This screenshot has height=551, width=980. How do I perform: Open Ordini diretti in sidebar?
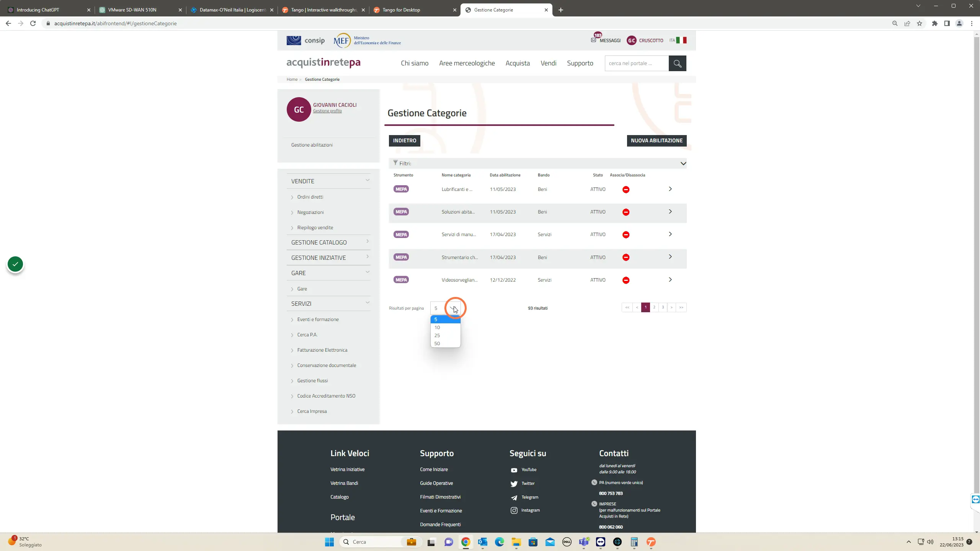click(310, 197)
